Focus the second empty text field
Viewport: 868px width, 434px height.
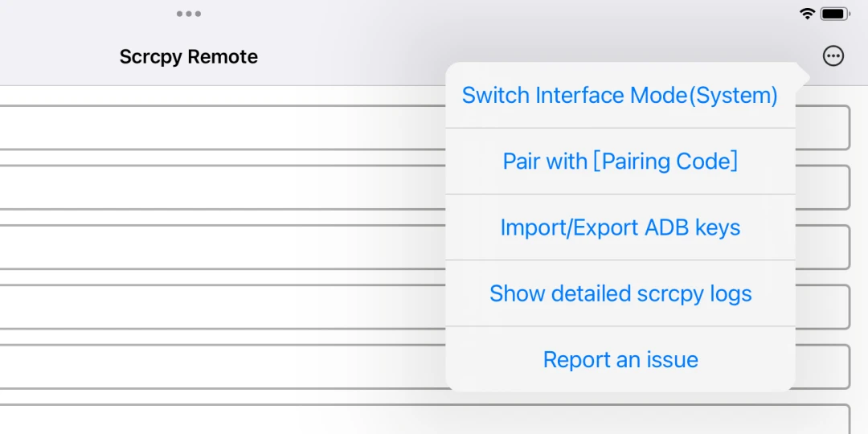pyautogui.click(x=217, y=187)
